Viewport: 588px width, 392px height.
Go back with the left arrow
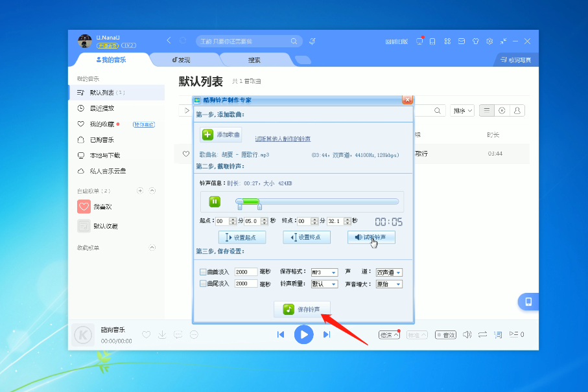[x=169, y=40]
